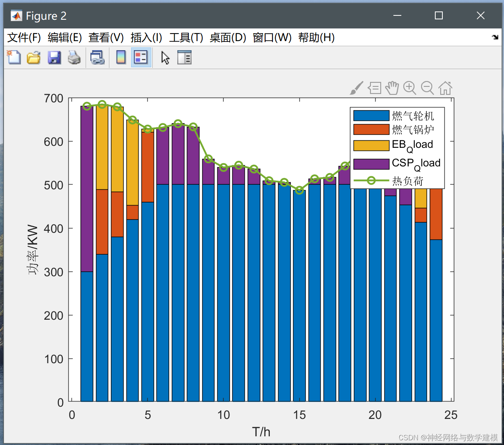504x445 pixels.
Task: Print the figure with the printer icon
Action: pos(74,58)
